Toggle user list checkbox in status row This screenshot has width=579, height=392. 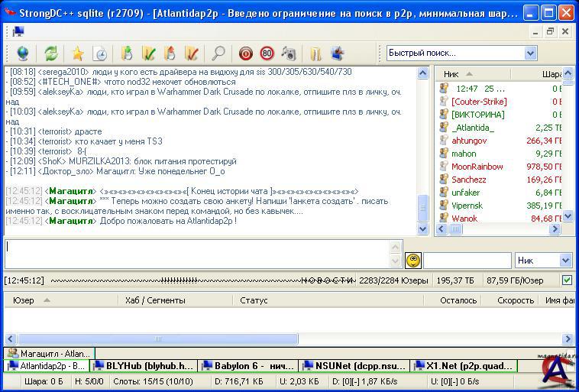(x=566, y=280)
